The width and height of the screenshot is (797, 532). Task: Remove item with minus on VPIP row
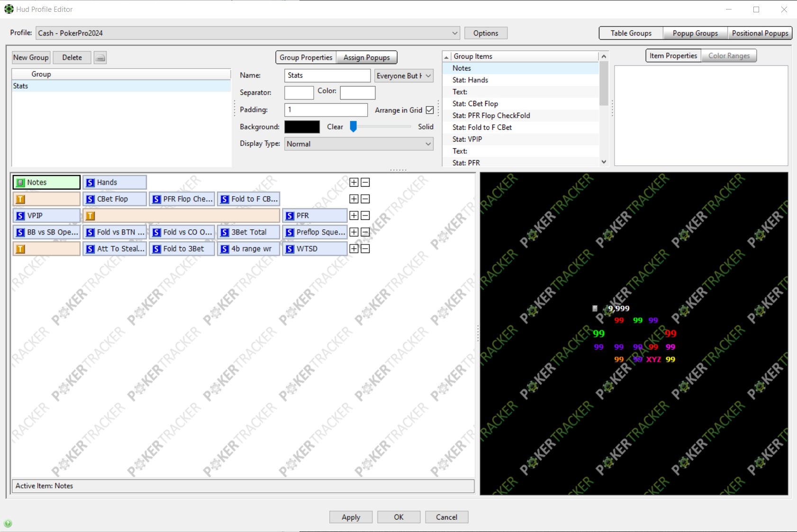click(x=365, y=216)
